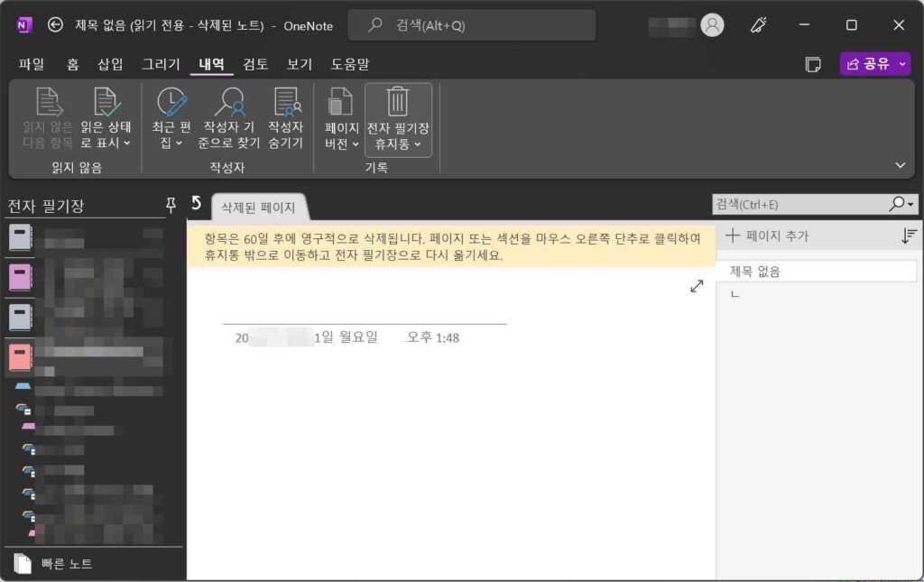Open the 파일 menu
Screen dimensions: 924x582
coord(32,64)
